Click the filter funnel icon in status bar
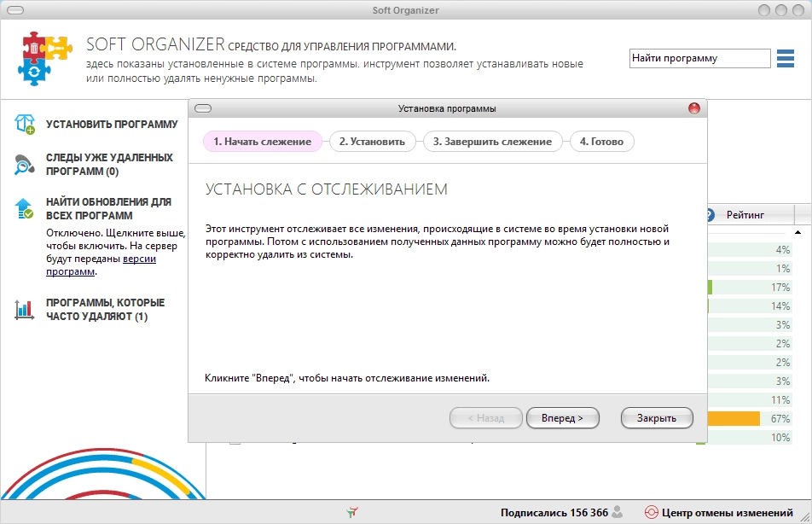Viewport: 812px width, 524px height. pos(352,513)
